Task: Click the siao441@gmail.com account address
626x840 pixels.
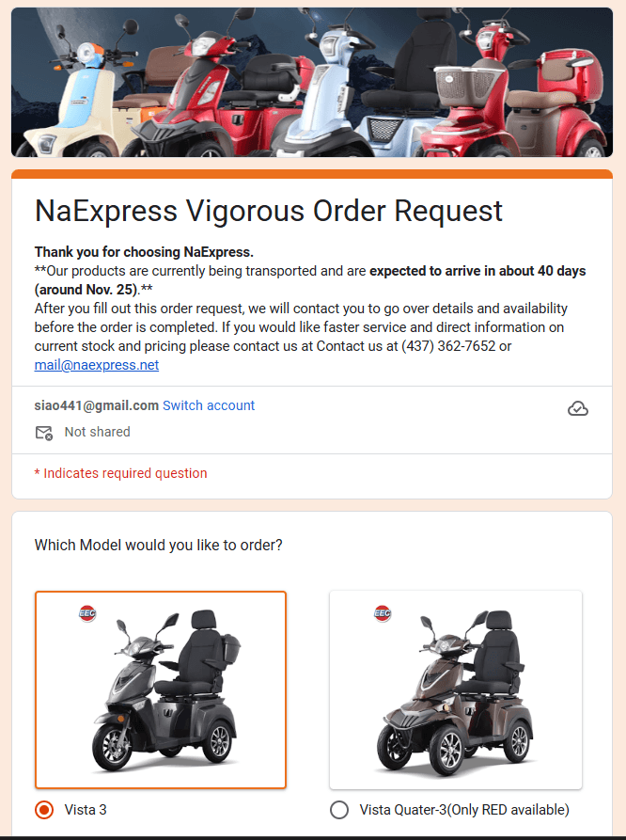Action: click(x=97, y=405)
